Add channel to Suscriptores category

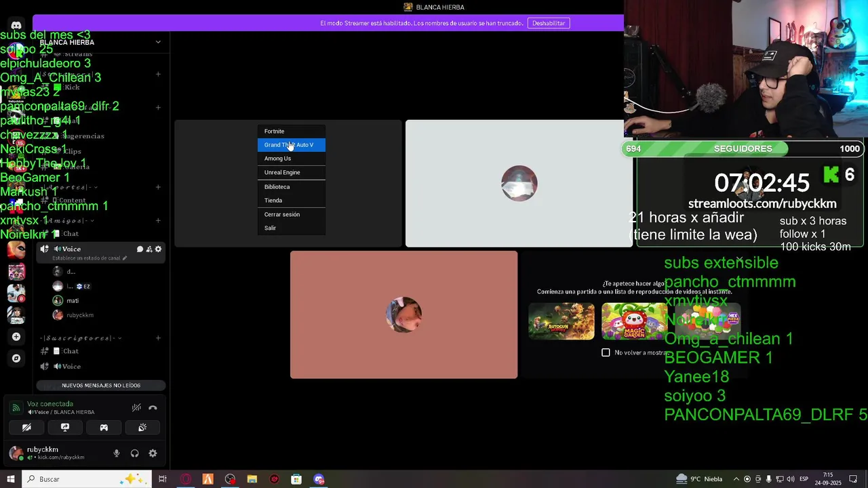pos(158,338)
